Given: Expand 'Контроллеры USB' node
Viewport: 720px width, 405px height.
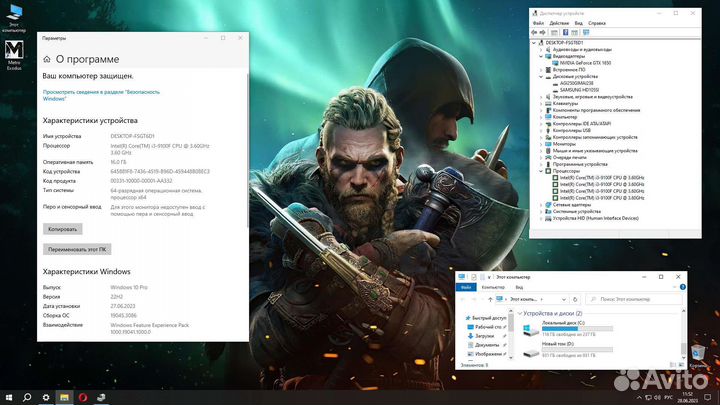Looking at the screenshot, I should 541,130.
